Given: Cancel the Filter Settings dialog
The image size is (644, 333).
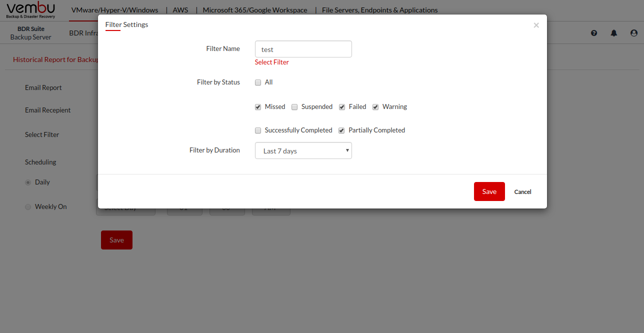Looking at the screenshot, I should 522,192.
